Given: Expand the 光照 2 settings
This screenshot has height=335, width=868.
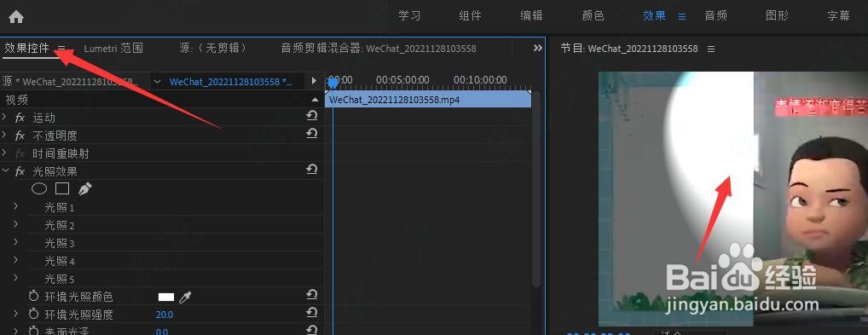Looking at the screenshot, I should point(15,224).
